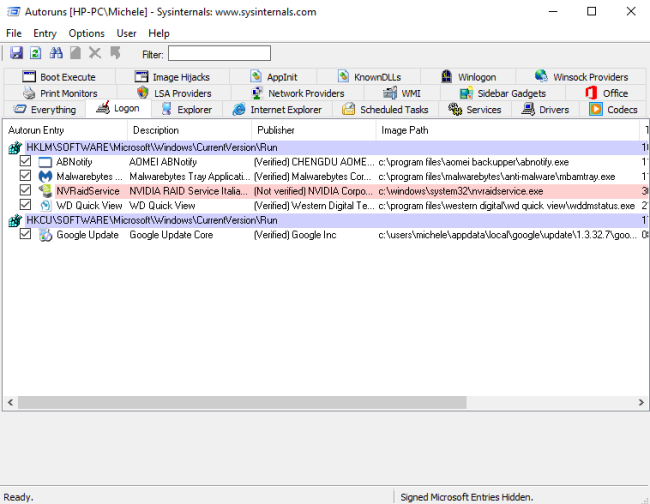Switch to the Everything tab
Image resolution: width=650 pixels, height=504 pixels.
pos(45,109)
